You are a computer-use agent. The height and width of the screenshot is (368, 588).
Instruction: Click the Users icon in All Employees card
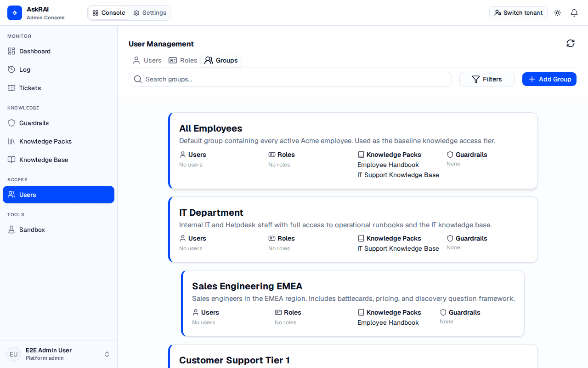[183, 155]
